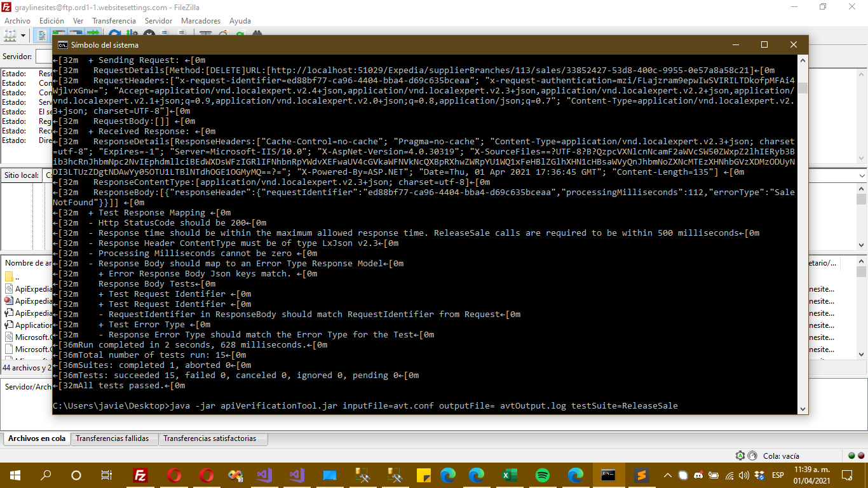
Task: Open Task View on the taskbar
Action: [x=107, y=475]
